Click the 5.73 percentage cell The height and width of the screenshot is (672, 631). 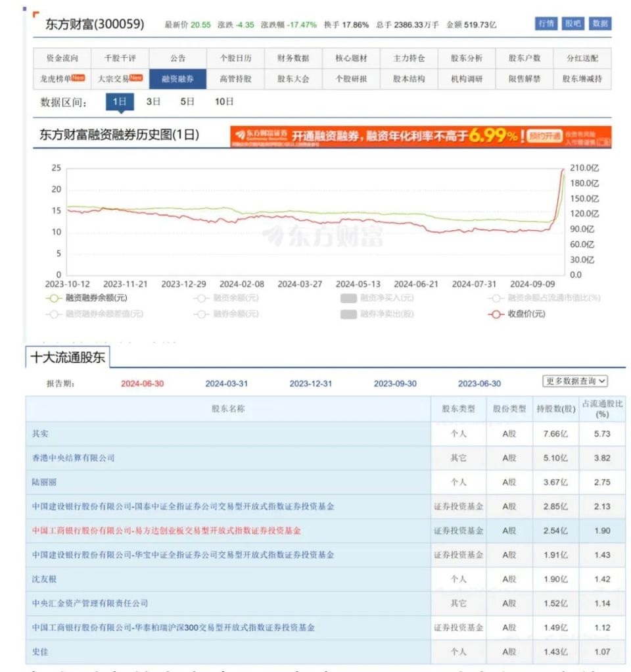click(602, 434)
